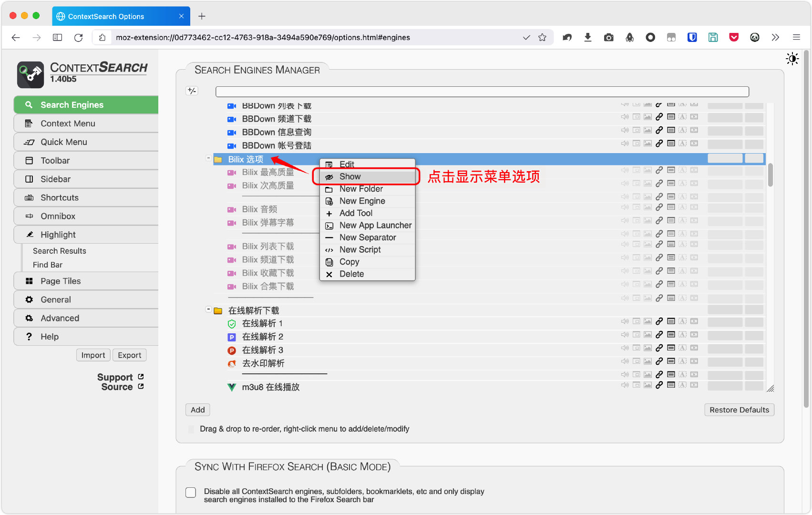
Task: Click the engine list vertical scrollbar thumb
Action: tap(770, 175)
